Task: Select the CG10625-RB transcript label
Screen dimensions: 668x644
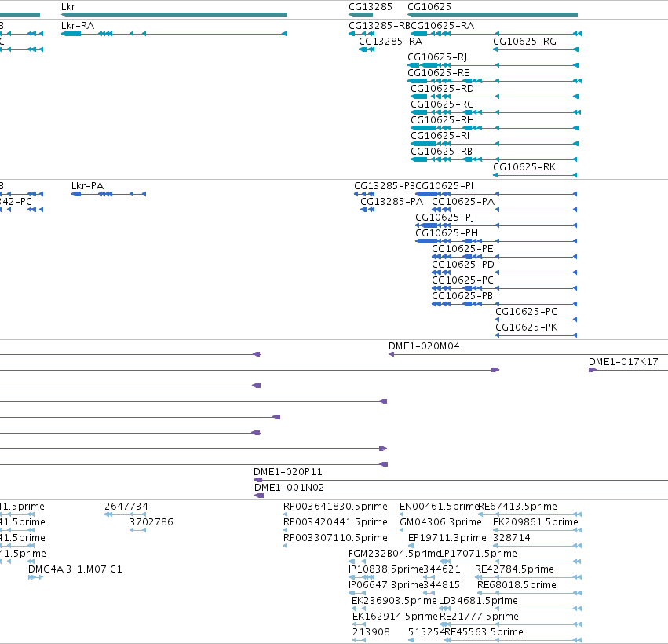Action: click(x=441, y=152)
